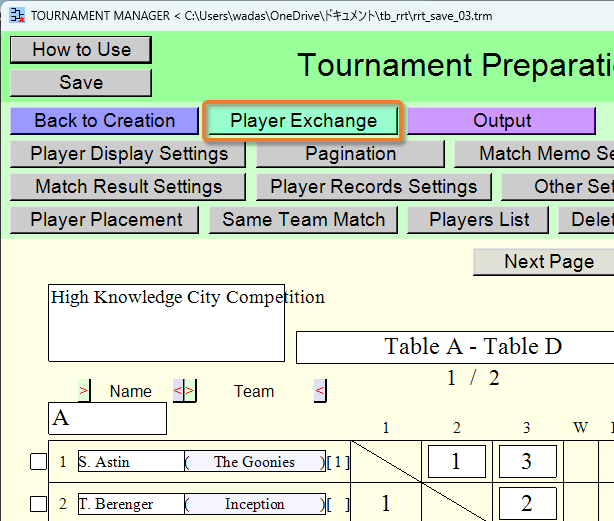Screen dimensions: 614x521
Task: Edit the group name field A
Action: point(108,418)
